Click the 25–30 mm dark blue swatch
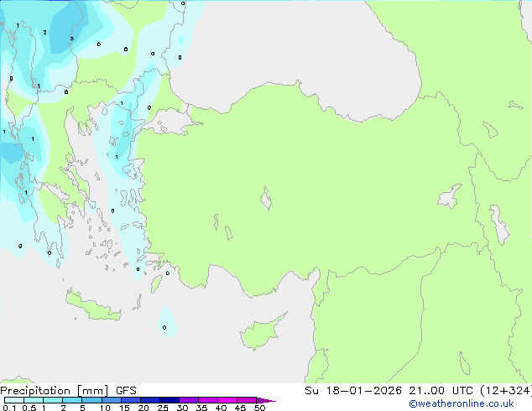Image resolution: width=532 pixels, height=411 pixels. [169, 400]
